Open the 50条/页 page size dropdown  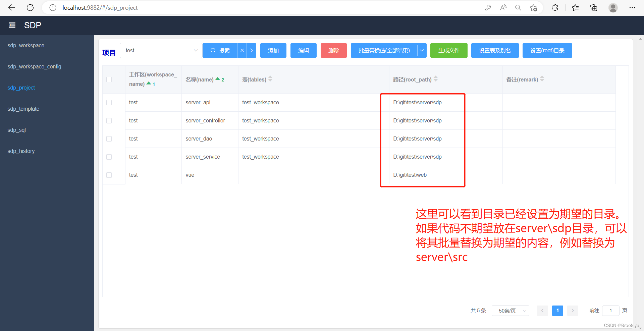pos(511,311)
